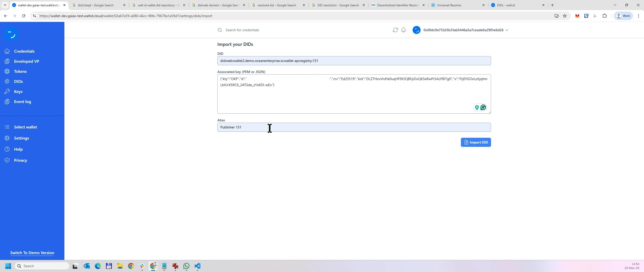
Task: Open WhatsApp from the taskbar
Action: [x=186, y=266]
